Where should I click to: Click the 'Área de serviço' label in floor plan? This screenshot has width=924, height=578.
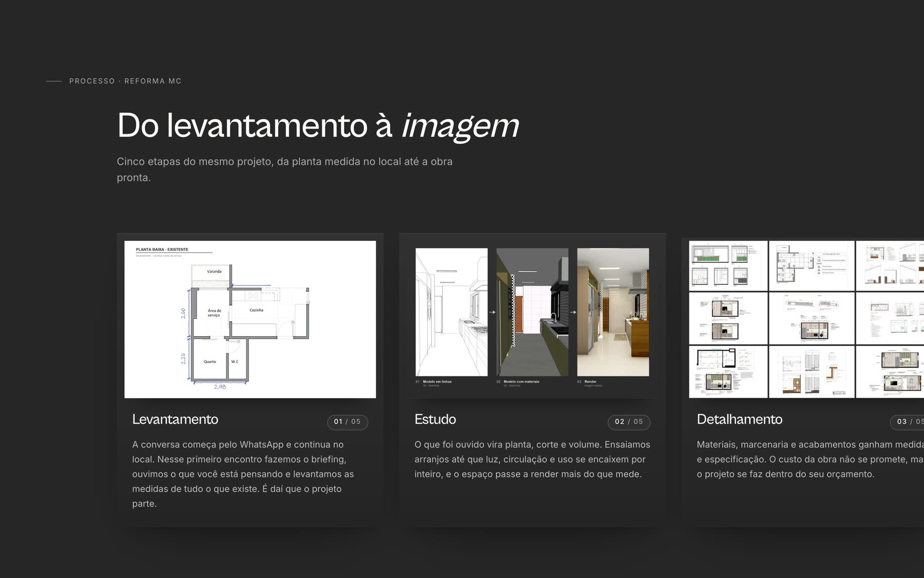tap(214, 313)
